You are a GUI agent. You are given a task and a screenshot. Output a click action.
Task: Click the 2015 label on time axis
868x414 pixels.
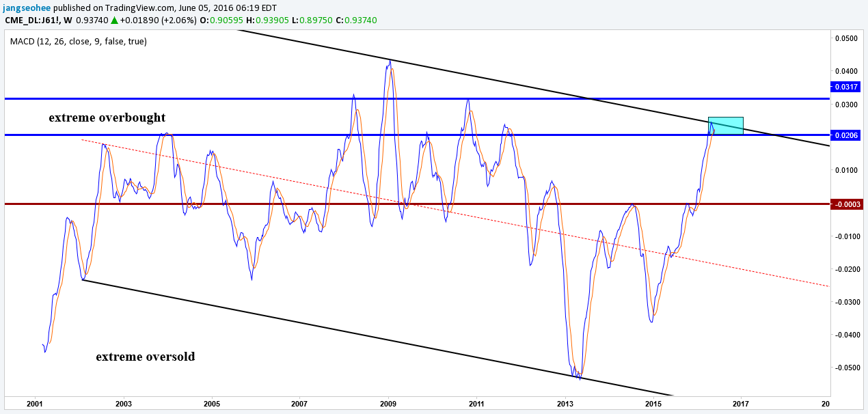[x=653, y=404]
